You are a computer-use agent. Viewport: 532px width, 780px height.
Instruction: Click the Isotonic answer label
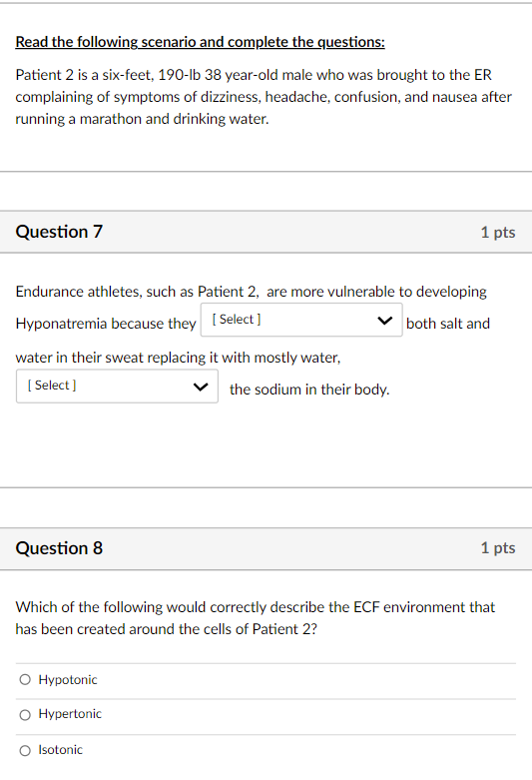(x=61, y=750)
